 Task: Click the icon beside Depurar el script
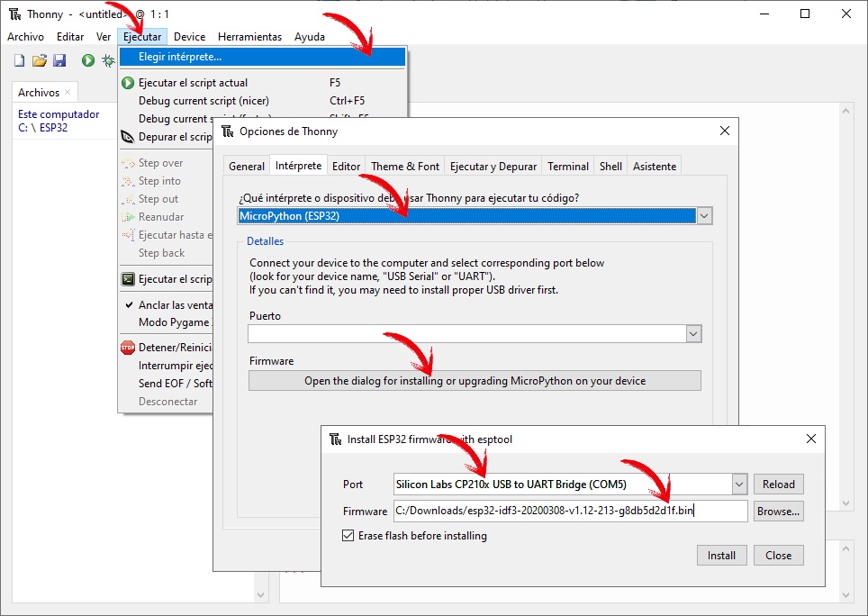pyautogui.click(x=128, y=137)
